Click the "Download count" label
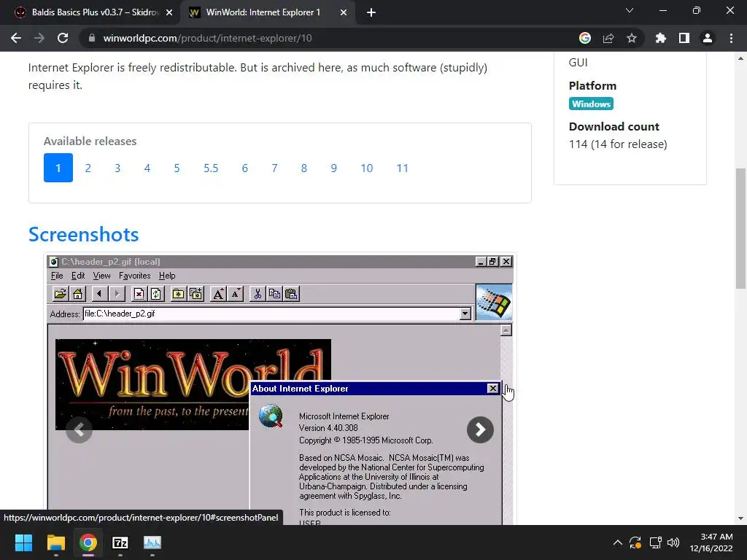 pyautogui.click(x=614, y=127)
